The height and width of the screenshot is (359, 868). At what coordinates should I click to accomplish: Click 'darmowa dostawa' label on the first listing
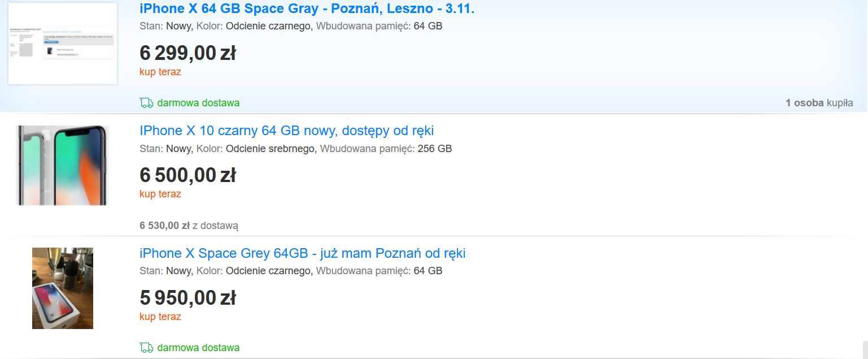(x=198, y=103)
